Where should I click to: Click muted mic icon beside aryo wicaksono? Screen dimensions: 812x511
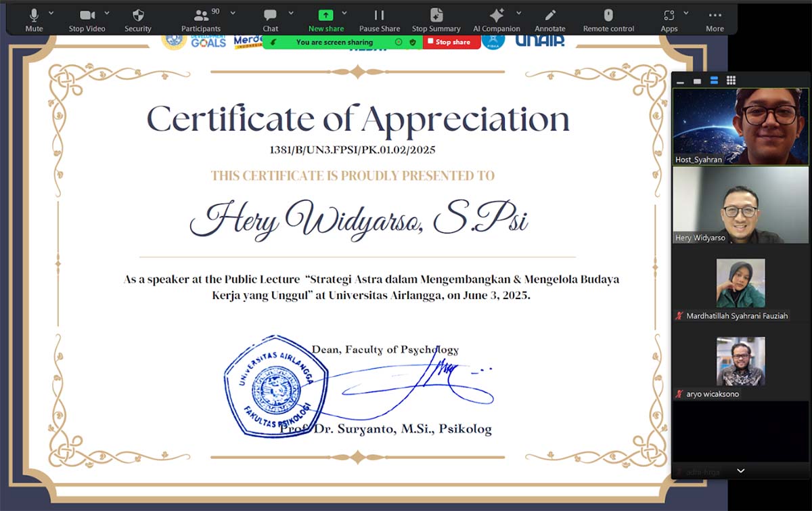click(679, 394)
